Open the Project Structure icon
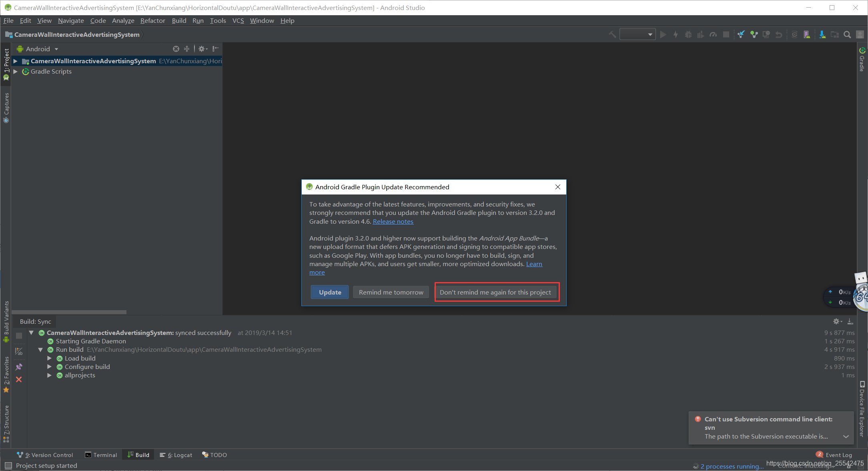 [835, 34]
